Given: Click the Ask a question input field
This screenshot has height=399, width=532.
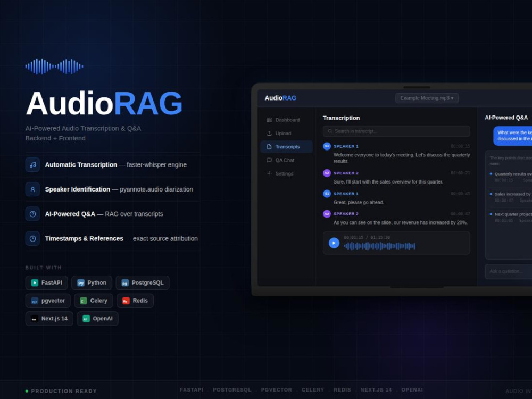Looking at the screenshot, I should pos(508,271).
